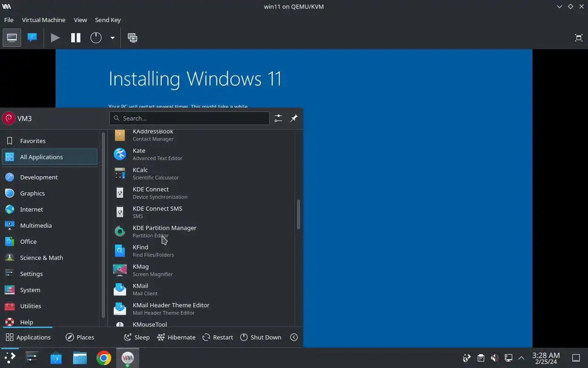This screenshot has width=588, height=368.
Task: Open network connections tray icon
Action: [x=508, y=358]
